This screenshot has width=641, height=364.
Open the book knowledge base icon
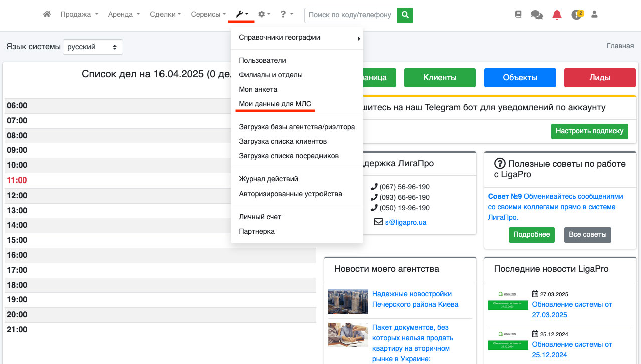[518, 15]
